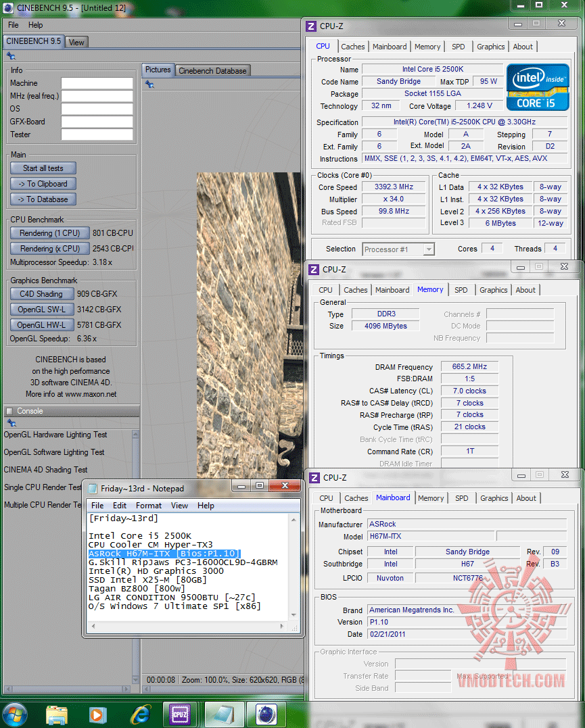Open the Windows Start orb
Viewport: 585px width, 728px height.
coord(14,714)
